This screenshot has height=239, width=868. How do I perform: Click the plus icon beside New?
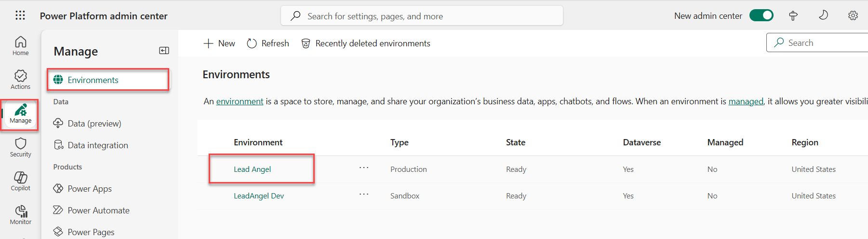pos(208,43)
